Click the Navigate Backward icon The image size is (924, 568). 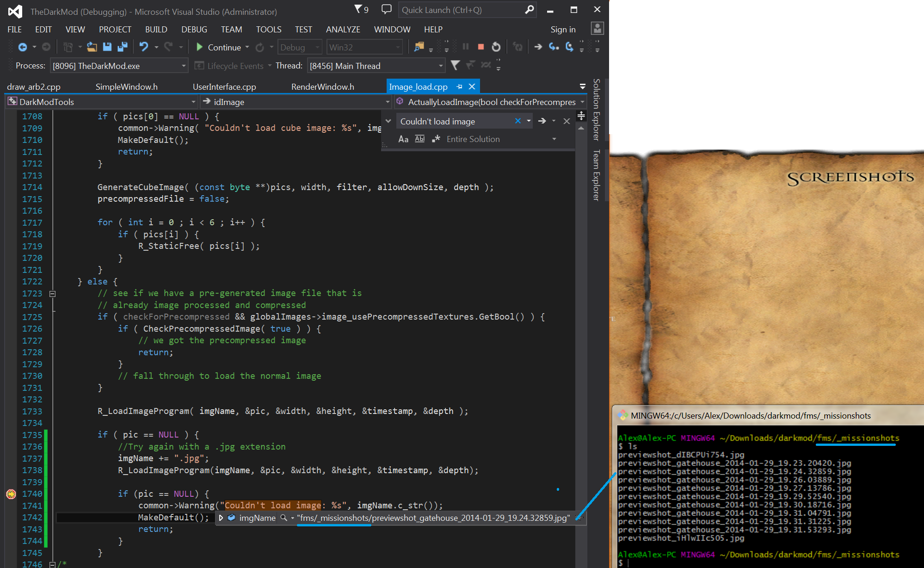pos(22,47)
